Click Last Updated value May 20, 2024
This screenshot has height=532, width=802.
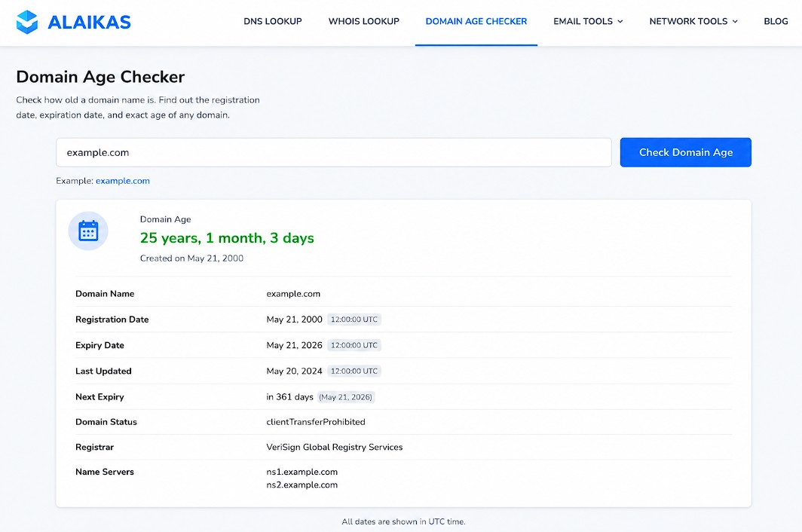(x=294, y=371)
